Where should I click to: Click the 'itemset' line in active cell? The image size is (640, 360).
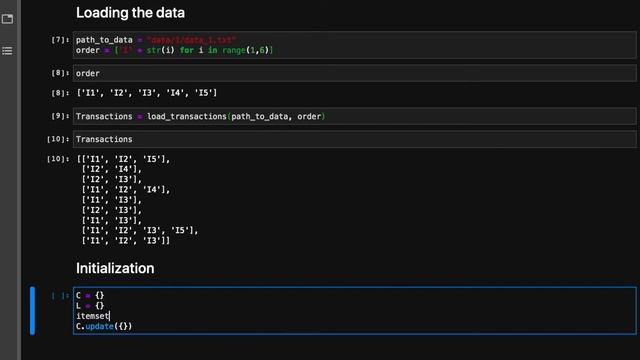pyautogui.click(x=93, y=316)
